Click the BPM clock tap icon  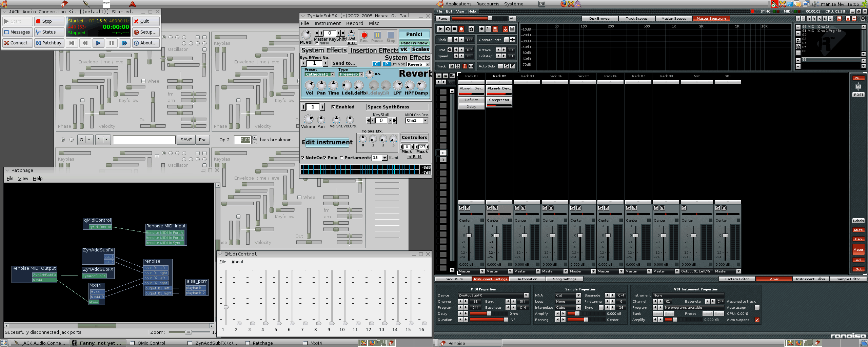click(450, 50)
